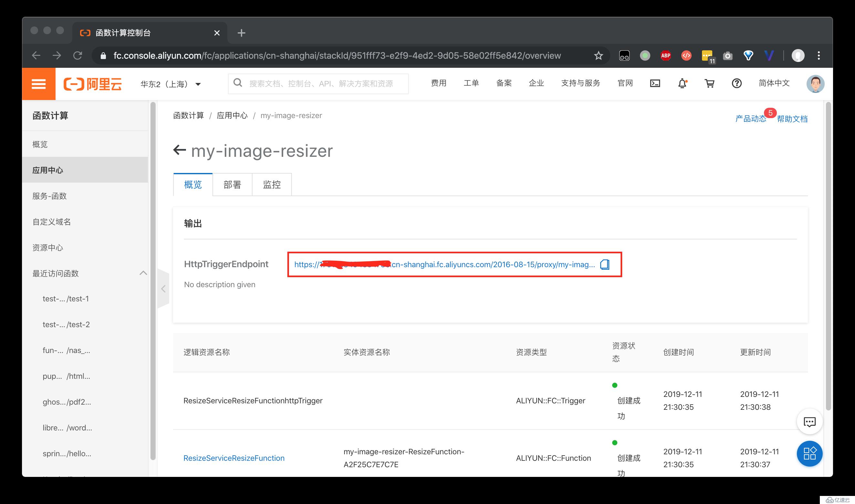Open 自定义域名 in the sidebar

click(85, 222)
